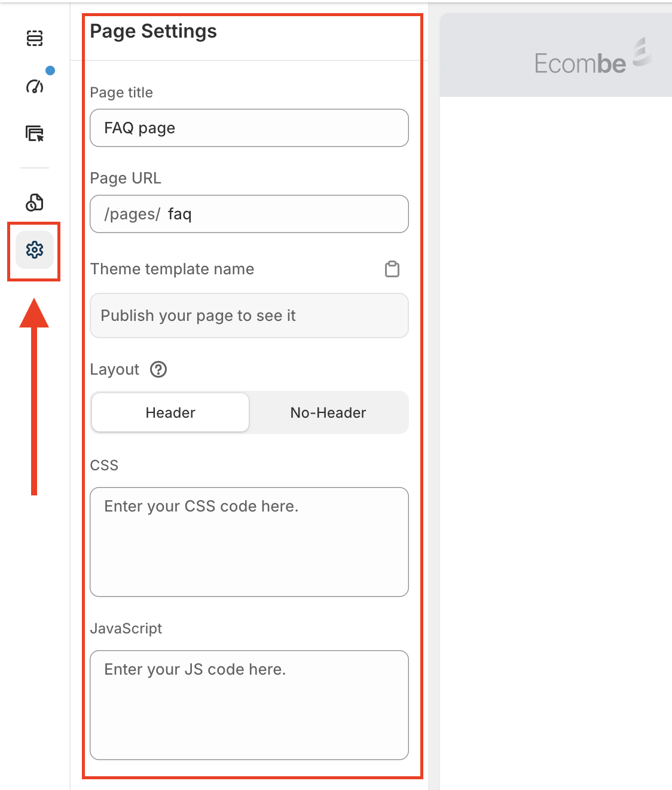Click the Page title field with FAQ page
The image size is (672, 790).
249,128
